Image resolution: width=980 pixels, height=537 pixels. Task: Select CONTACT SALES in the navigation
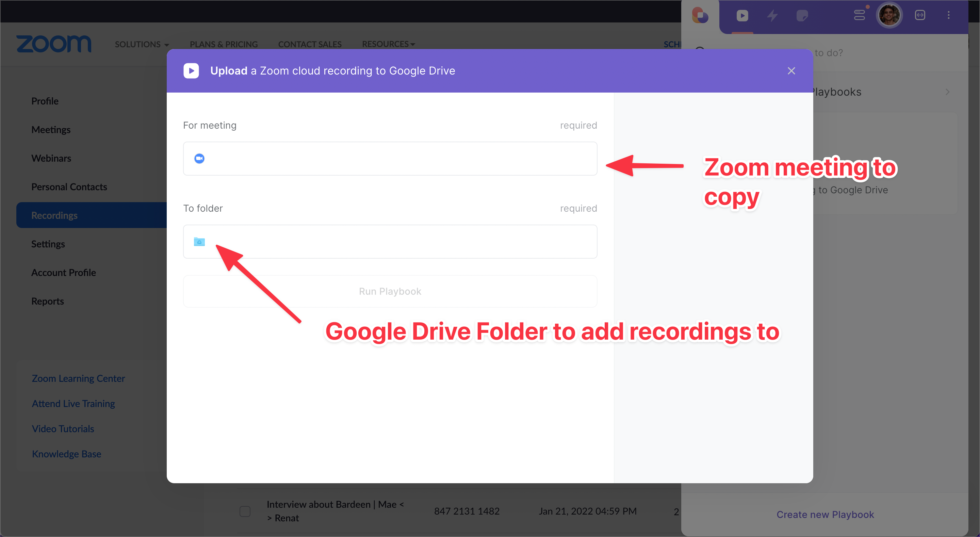[310, 44]
